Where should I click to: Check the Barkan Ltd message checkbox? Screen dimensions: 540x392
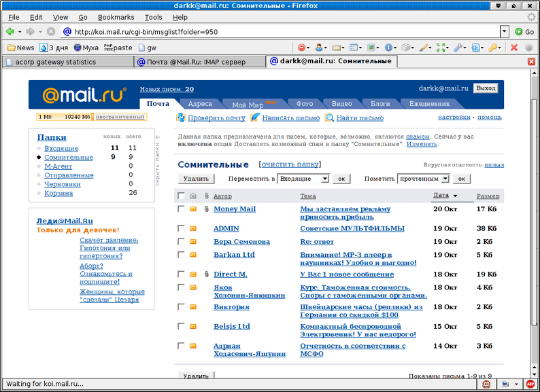(181, 255)
